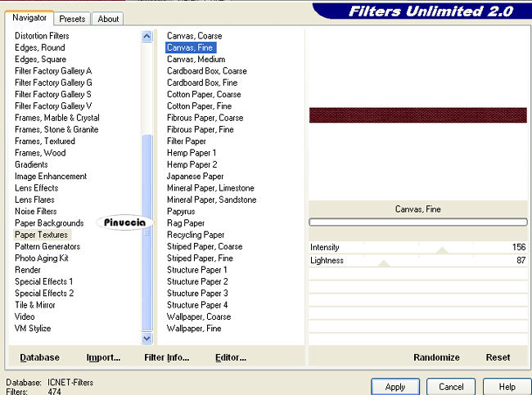Select the Pattern Generators category

click(x=47, y=246)
